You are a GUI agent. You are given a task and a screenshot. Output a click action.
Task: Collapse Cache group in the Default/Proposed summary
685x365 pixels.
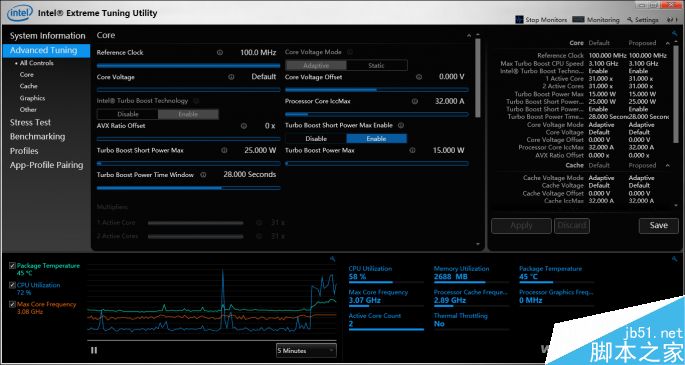668,165
